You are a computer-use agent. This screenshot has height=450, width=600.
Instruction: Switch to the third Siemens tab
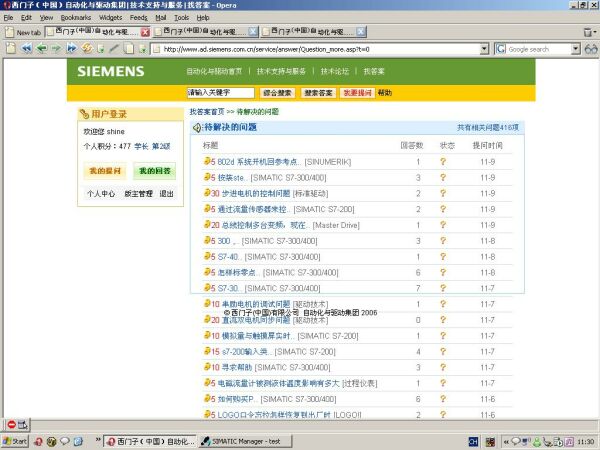[x=313, y=32]
